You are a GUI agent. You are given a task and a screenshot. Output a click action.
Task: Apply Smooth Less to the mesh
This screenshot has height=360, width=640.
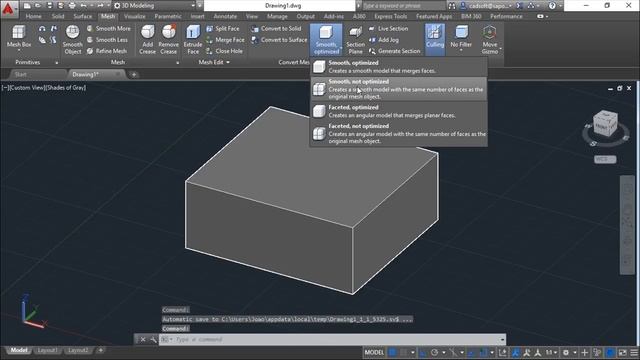click(x=108, y=40)
